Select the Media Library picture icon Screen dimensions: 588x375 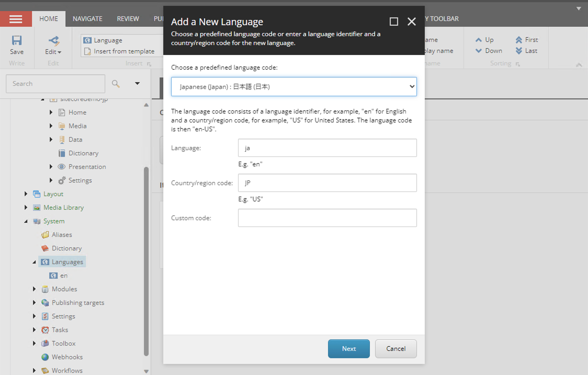(x=37, y=208)
